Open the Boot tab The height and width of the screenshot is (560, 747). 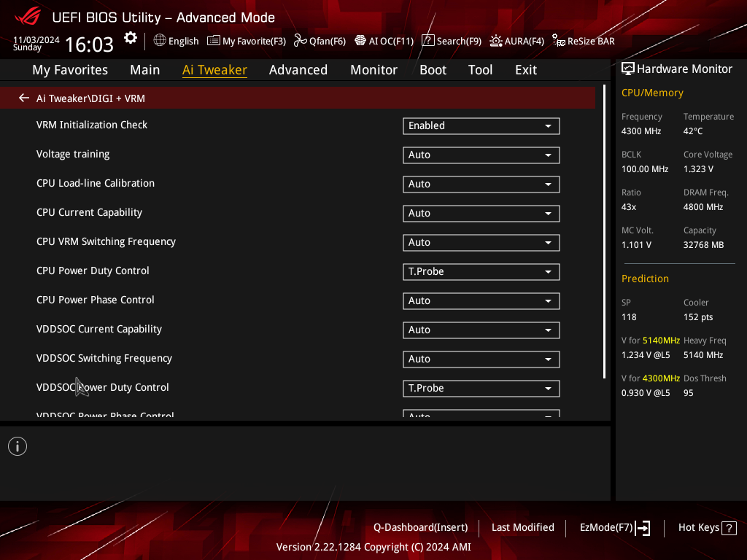[x=433, y=70]
